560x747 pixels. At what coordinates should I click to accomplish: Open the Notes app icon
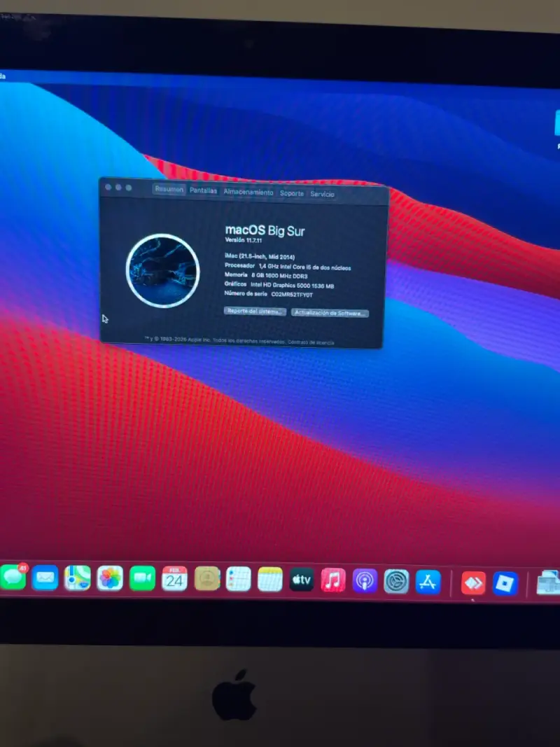270,580
